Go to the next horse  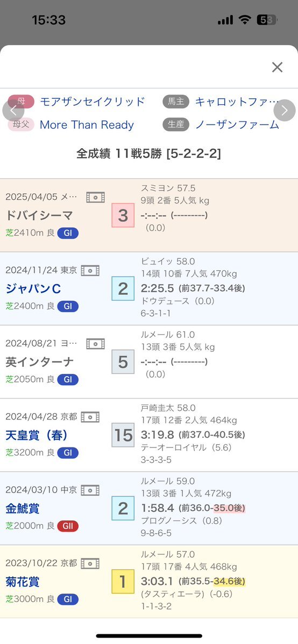coord(285,111)
